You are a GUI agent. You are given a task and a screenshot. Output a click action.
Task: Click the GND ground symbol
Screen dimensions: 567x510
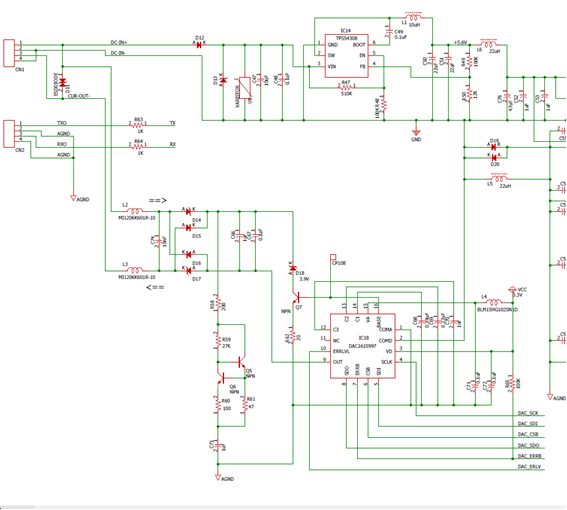point(416,133)
